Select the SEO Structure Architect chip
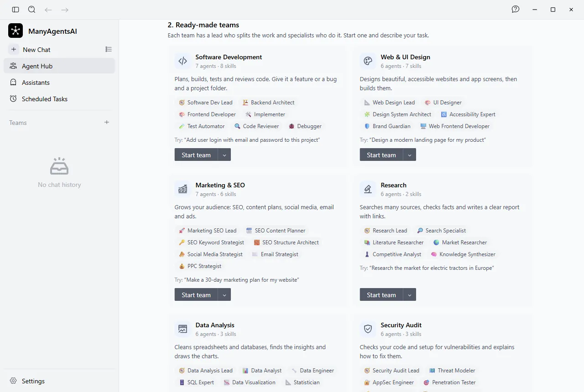 point(287,242)
